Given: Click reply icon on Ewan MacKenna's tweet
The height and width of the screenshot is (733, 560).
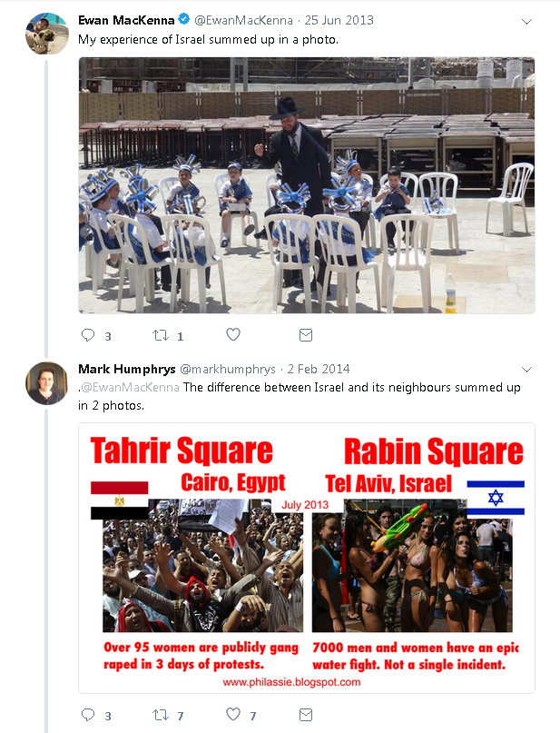Looking at the screenshot, I should click(88, 335).
